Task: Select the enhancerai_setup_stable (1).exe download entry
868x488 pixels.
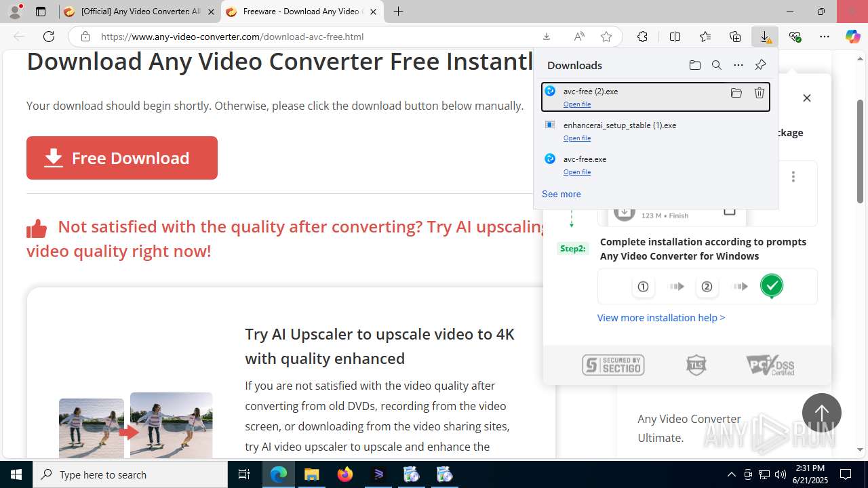Action: point(656,131)
